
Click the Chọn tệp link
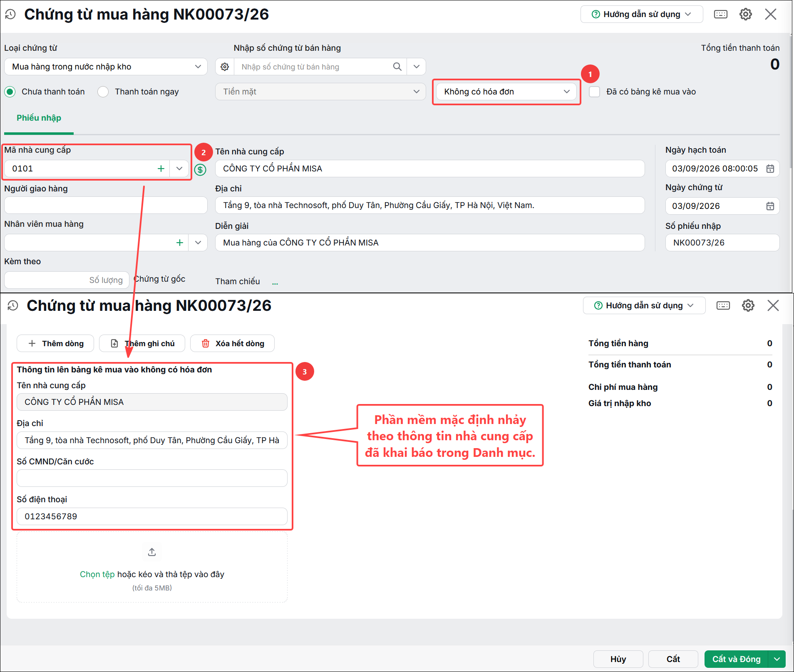[97, 574]
